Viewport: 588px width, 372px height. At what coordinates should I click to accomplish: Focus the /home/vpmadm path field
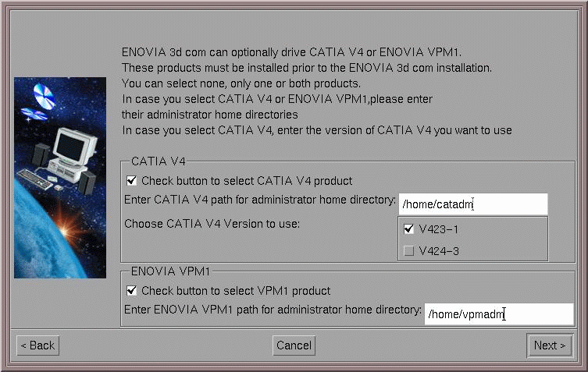point(498,314)
